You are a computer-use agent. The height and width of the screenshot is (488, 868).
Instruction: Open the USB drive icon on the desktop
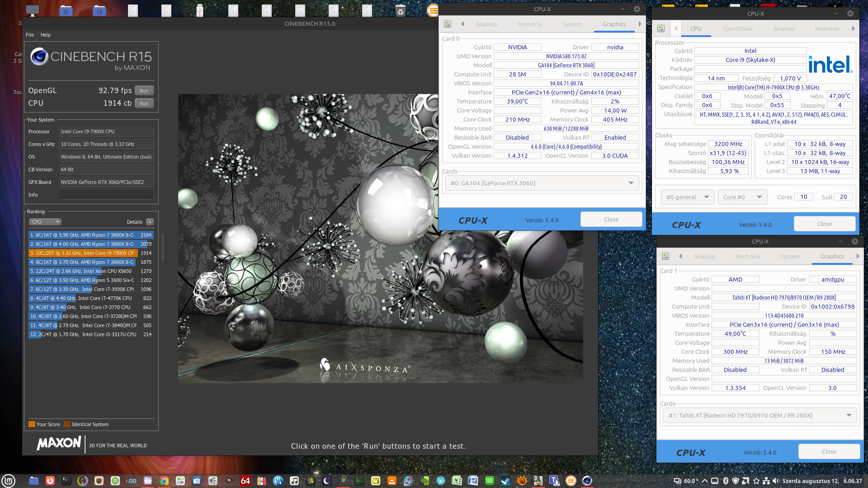point(200,10)
